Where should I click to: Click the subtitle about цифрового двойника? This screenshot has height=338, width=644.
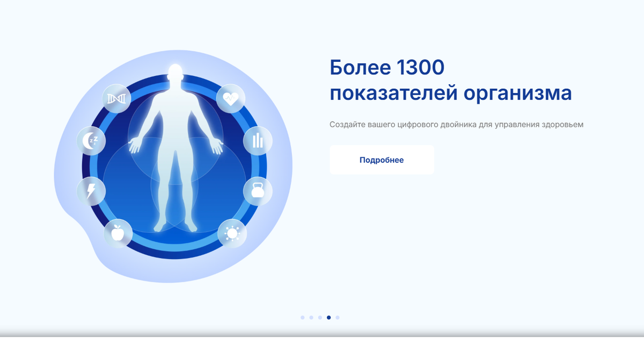tap(457, 125)
